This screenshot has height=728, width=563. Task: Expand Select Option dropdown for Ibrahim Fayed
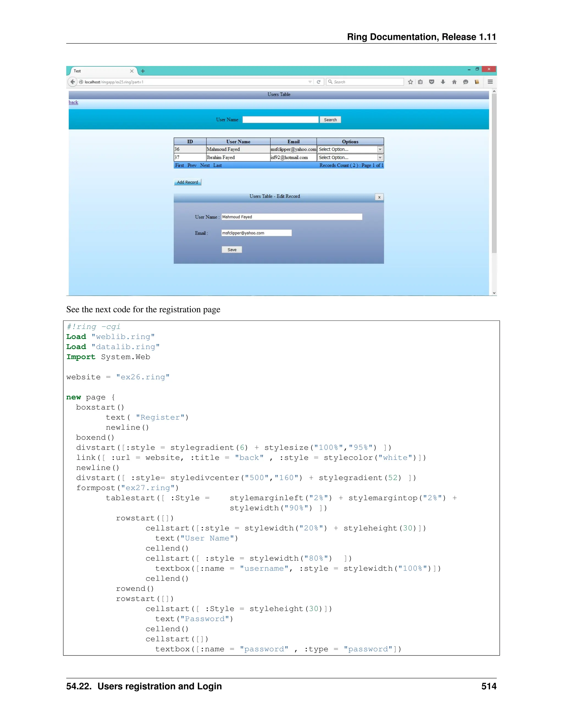[380, 157]
